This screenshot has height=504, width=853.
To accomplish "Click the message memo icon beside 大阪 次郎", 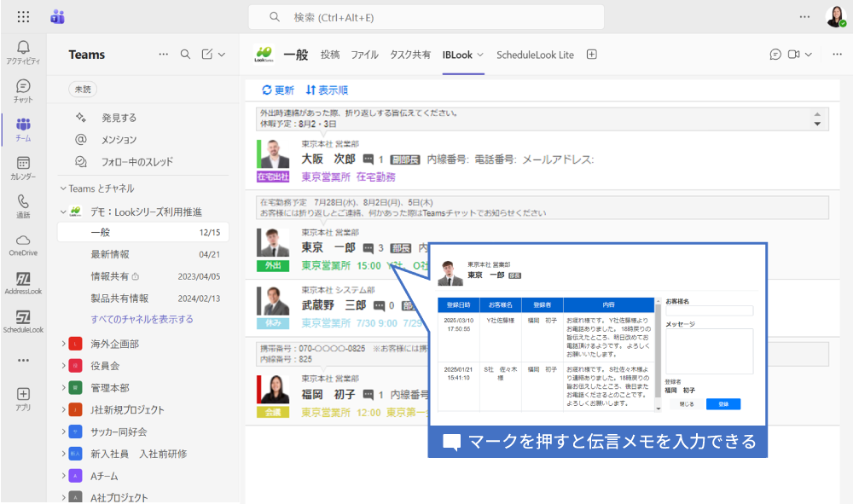I will click(x=368, y=159).
